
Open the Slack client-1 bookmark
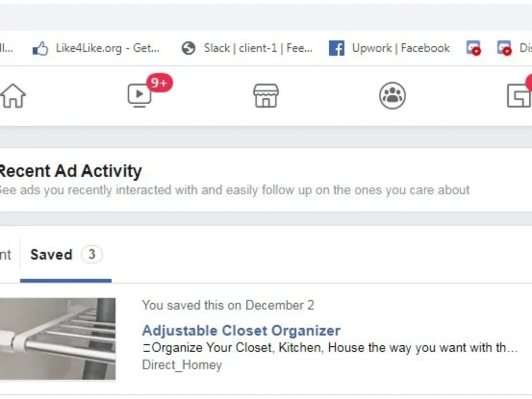tap(247, 48)
